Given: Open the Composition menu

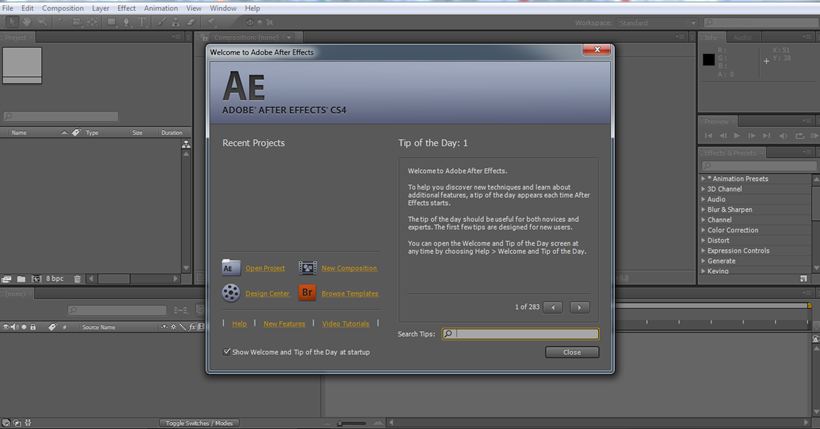Looking at the screenshot, I should [x=63, y=8].
